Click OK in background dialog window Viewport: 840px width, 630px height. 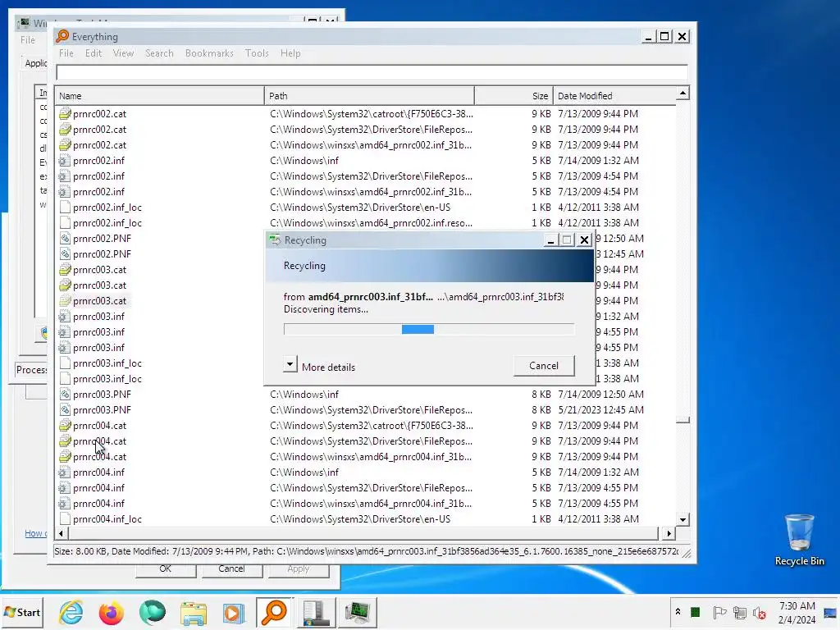165,569
